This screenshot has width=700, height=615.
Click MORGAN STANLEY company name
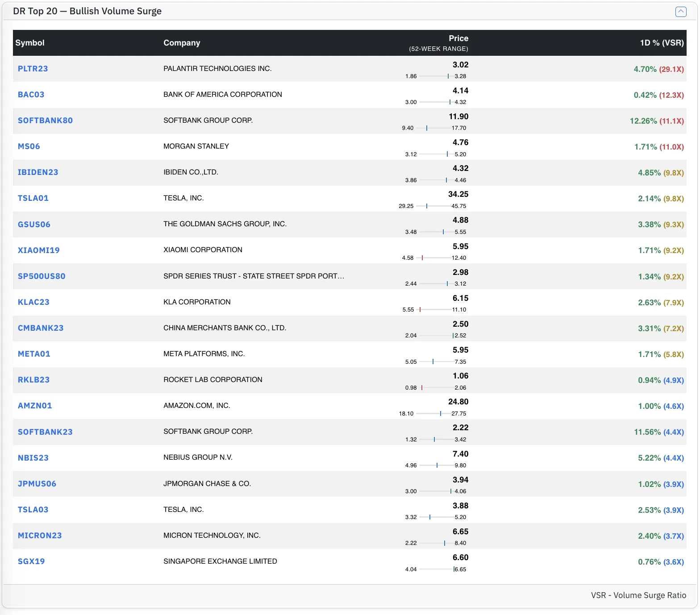pyautogui.click(x=196, y=146)
